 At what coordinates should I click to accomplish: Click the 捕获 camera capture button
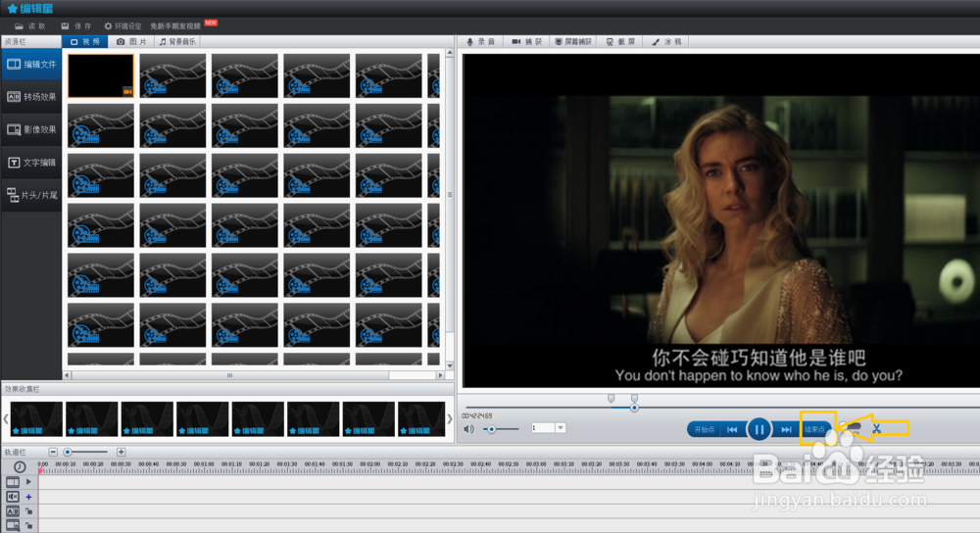(526, 42)
